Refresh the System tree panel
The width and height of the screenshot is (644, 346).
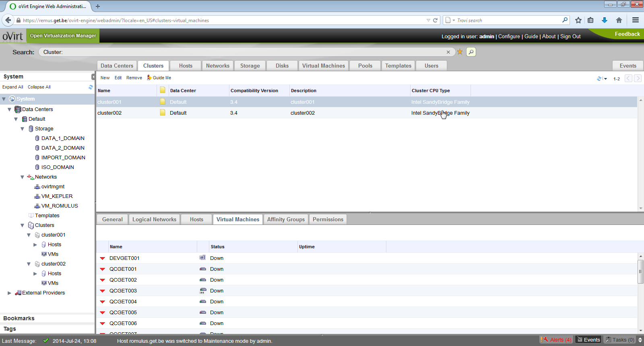pyautogui.click(x=91, y=87)
